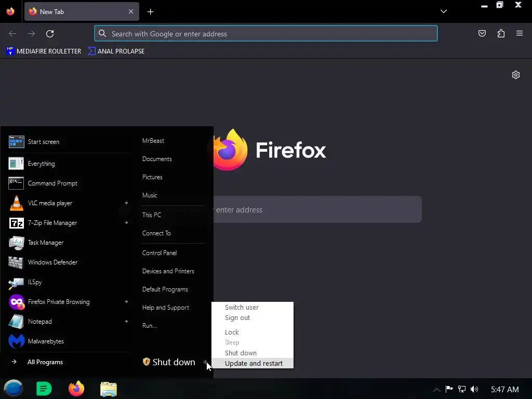
Task: Open the Extensions puzzle icon
Action: tap(501, 33)
